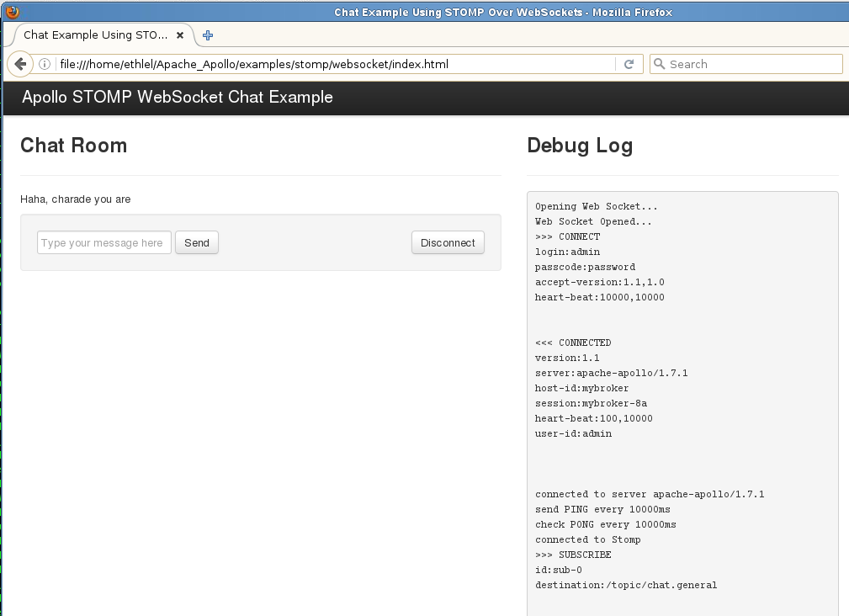Select the 'send PING every 10000ms' line

click(x=602, y=509)
